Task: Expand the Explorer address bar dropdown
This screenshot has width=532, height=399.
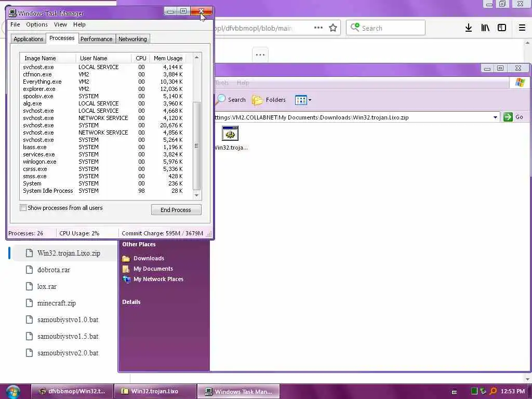Action: (x=495, y=117)
